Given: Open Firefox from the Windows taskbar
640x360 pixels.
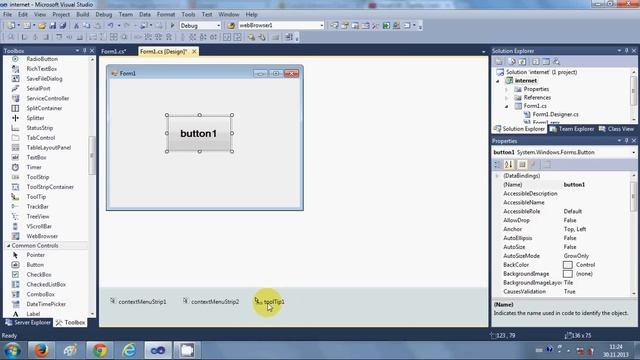Looking at the screenshot, I should click(x=41, y=350).
